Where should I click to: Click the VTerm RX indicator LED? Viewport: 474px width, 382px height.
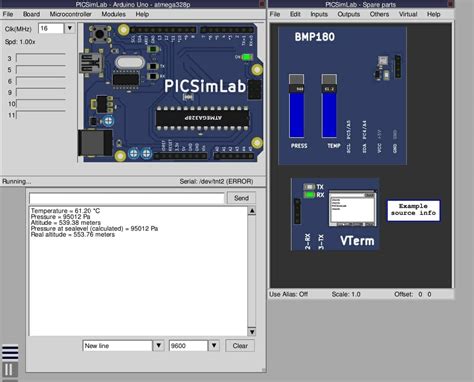point(309,195)
